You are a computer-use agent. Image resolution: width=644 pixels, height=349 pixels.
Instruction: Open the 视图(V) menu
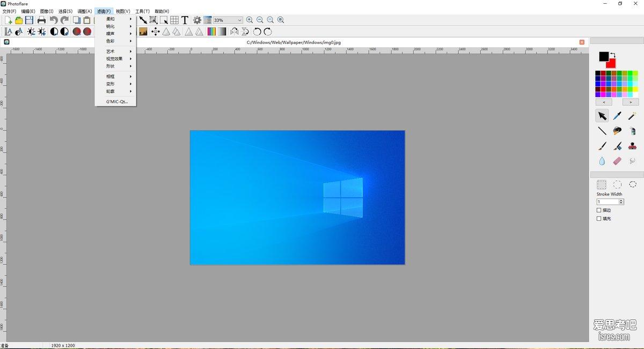pos(123,11)
